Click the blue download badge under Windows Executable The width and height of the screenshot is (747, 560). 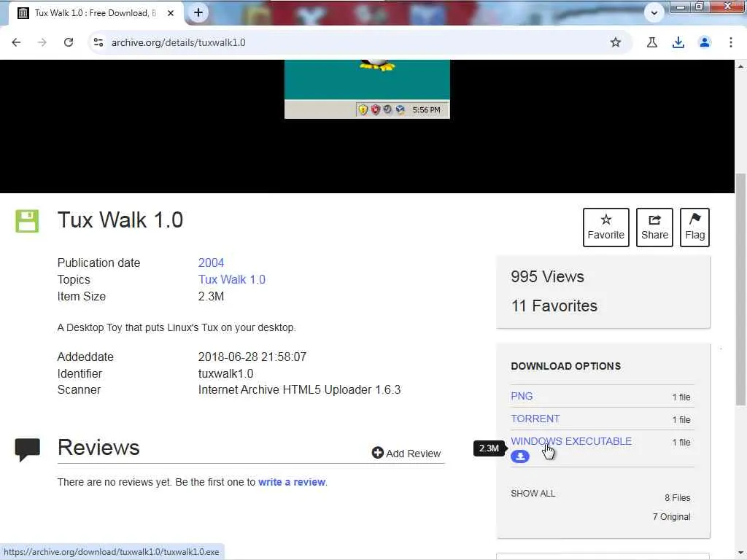519,456
